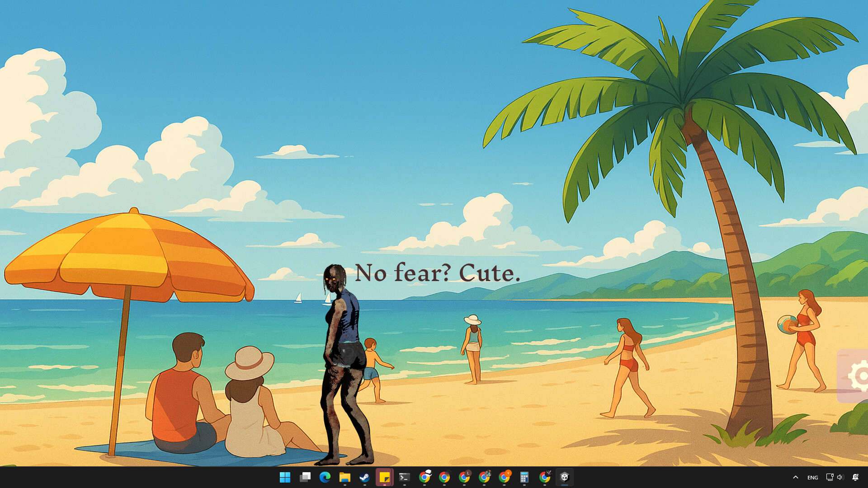Open the ENG language switcher
The height and width of the screenshot is (488, 868).
tap(812, 477)
